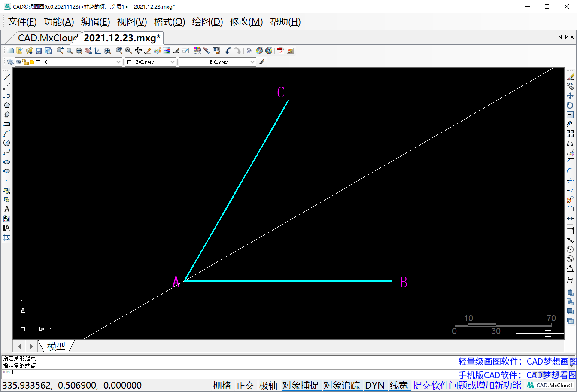Select the Offset tool
Image resolution: width=577 pixels, height=392 pixels.
pos(570,124)
